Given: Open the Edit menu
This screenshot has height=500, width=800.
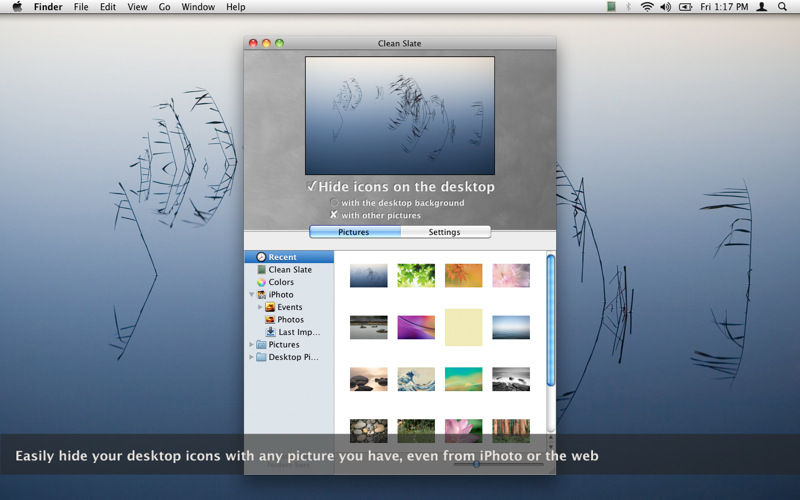Looking at the screenshot, I should click(x=108, y=7).
